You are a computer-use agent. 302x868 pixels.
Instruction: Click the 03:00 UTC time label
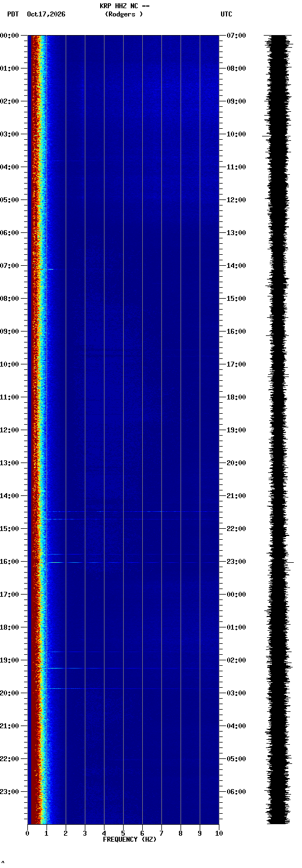pos(236,693)
